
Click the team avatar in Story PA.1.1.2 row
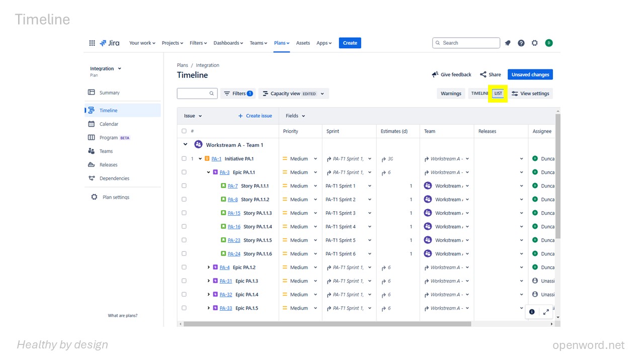point(428,200)
